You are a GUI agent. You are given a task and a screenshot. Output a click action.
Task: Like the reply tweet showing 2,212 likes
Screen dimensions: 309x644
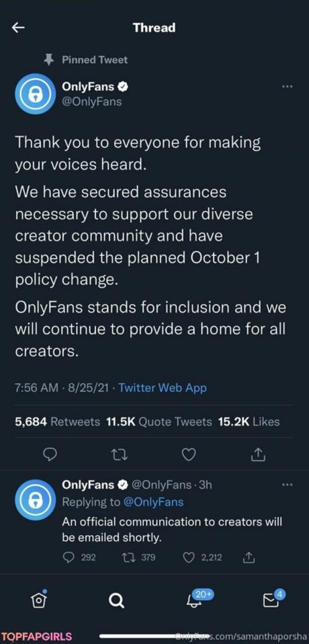(202, 557)
